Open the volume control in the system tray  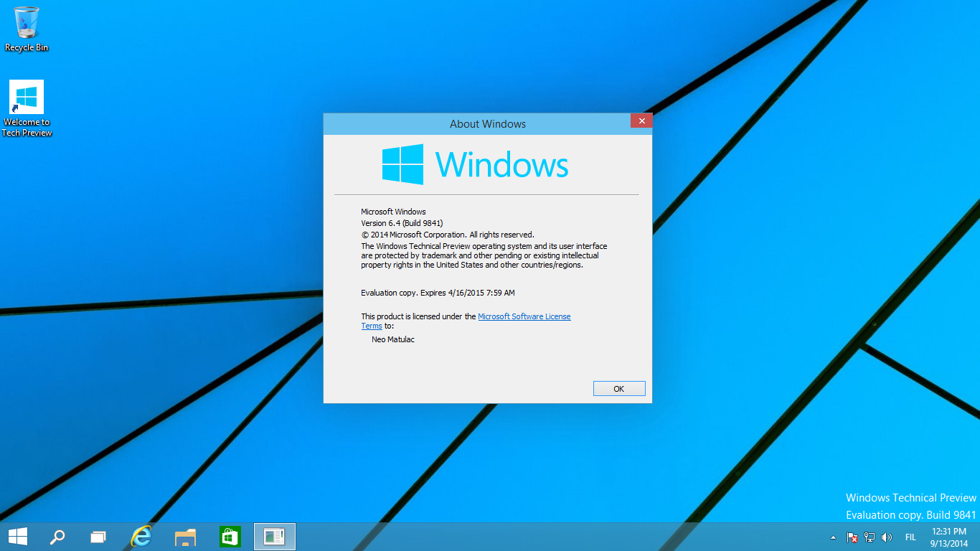pos(887,537)
